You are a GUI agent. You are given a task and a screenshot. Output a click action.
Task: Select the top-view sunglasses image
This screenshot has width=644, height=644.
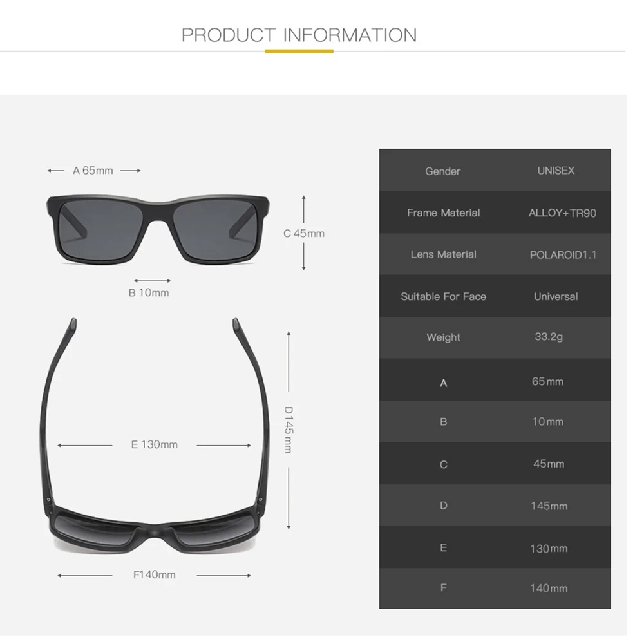coord(155,435)
